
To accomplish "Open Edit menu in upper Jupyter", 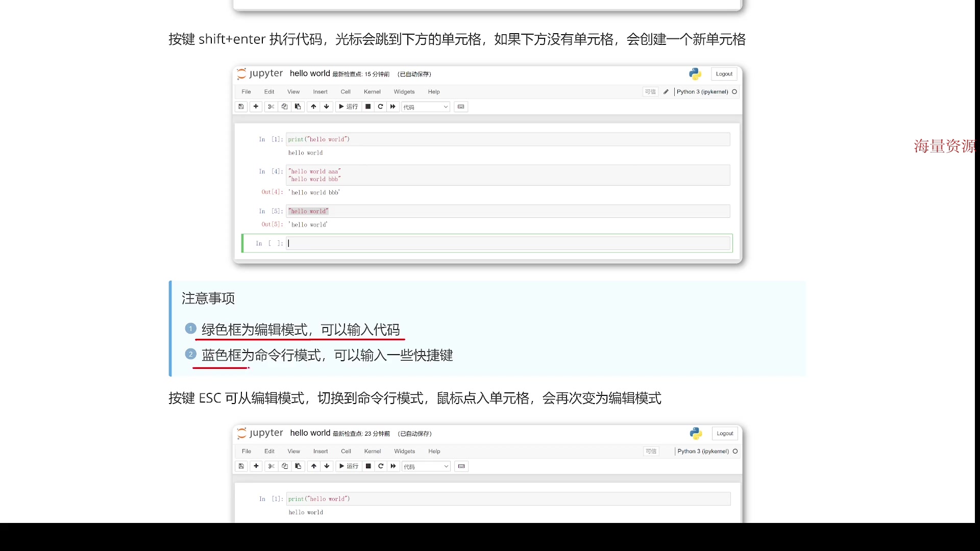I will [269, 92].
